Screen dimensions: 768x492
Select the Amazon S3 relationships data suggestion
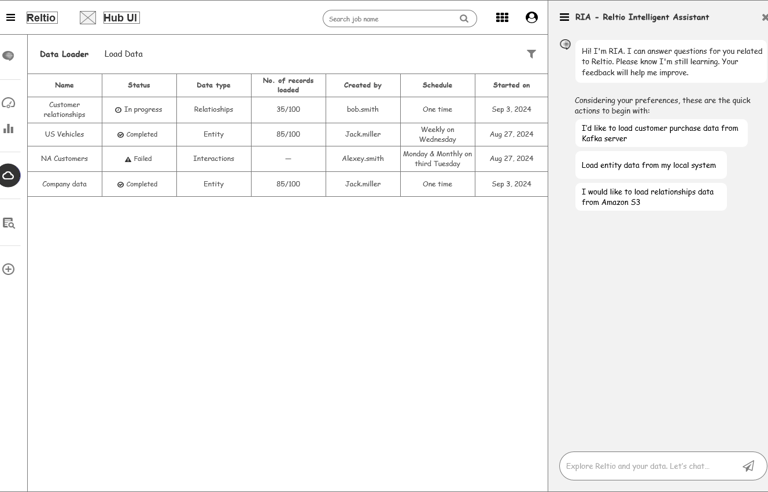click(649, 197)
